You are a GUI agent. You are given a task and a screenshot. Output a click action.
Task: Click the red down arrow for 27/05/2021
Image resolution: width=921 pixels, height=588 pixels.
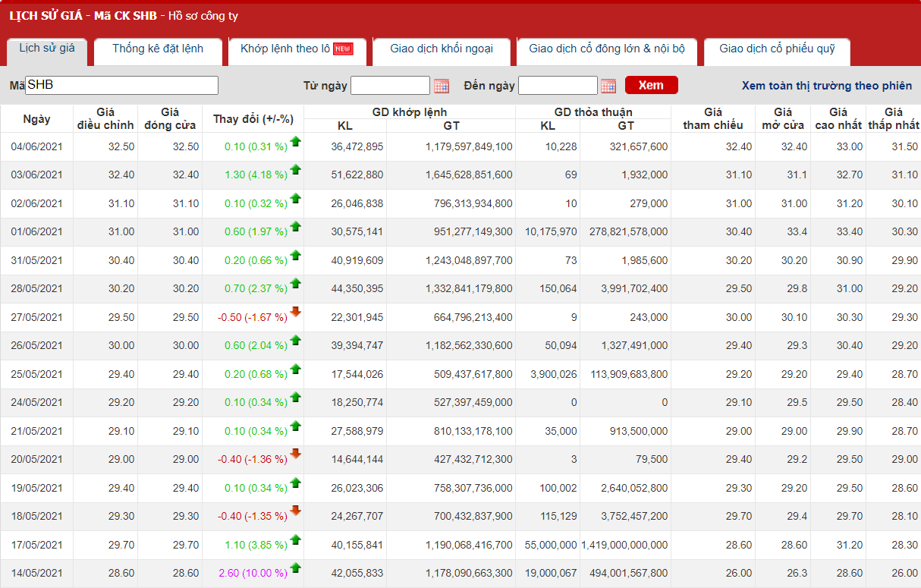pyautogui.click(x=296, y=312)
